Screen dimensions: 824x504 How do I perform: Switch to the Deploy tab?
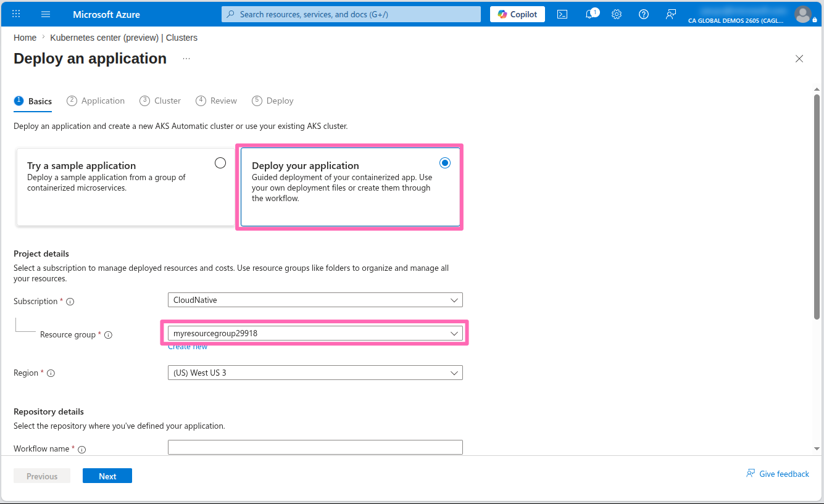(x=273, y=101)
